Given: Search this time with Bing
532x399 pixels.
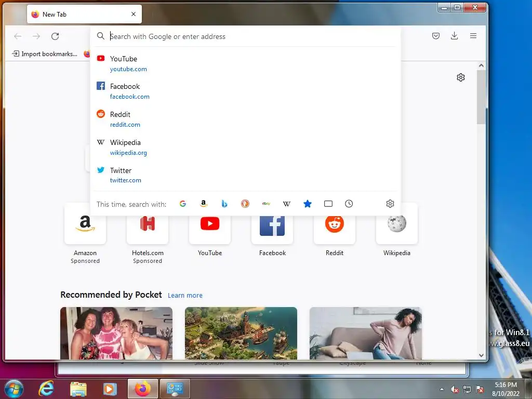Looking at the screenshot, I should tap(224, 204).
